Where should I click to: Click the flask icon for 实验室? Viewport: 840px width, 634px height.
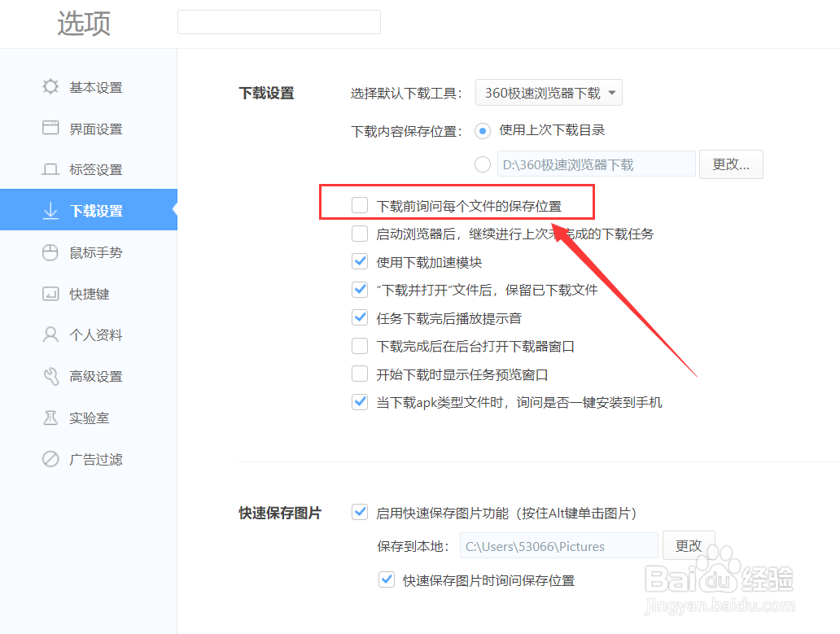50,418
